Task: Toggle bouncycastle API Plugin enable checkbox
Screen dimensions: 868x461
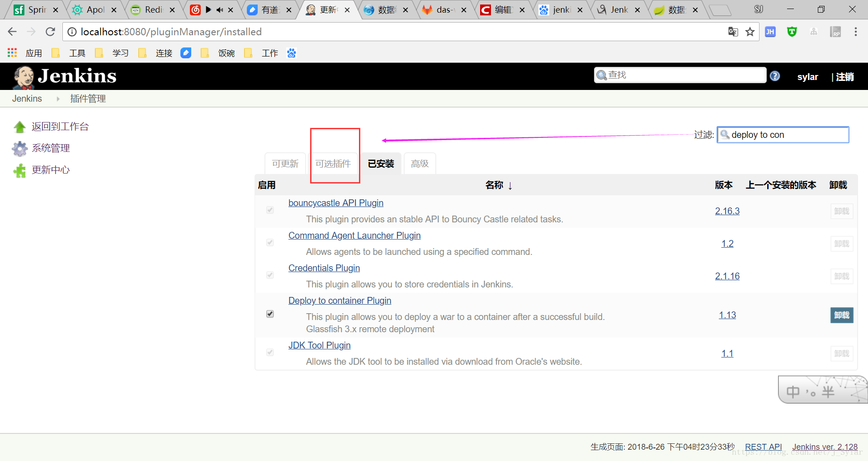Action: coord(270,210)
